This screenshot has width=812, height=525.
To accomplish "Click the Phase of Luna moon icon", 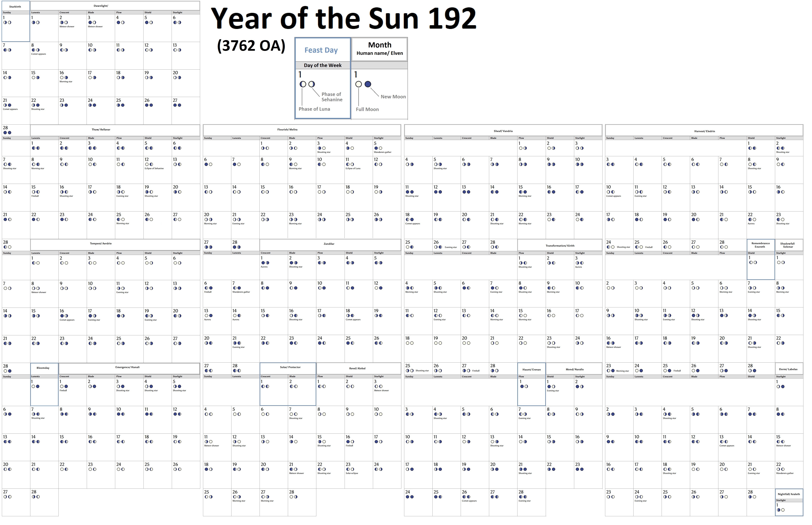I will [x=302, y=84].
